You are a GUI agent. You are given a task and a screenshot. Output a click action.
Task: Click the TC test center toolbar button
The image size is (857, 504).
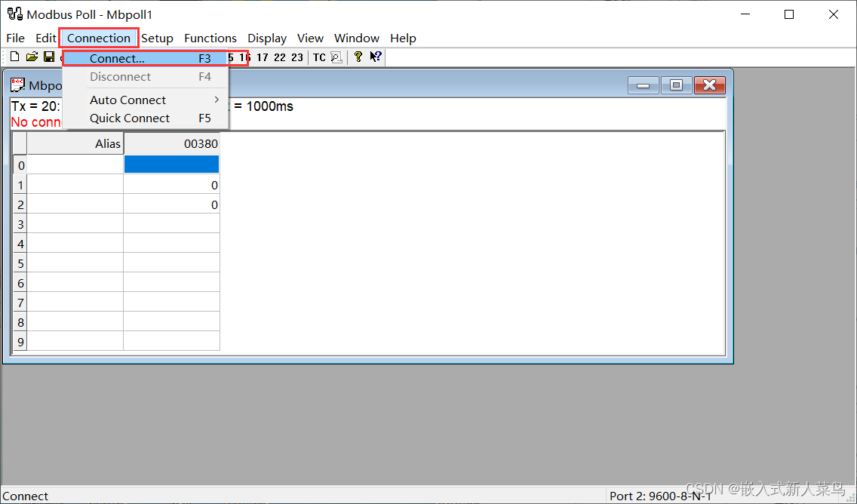coord(319,57)
